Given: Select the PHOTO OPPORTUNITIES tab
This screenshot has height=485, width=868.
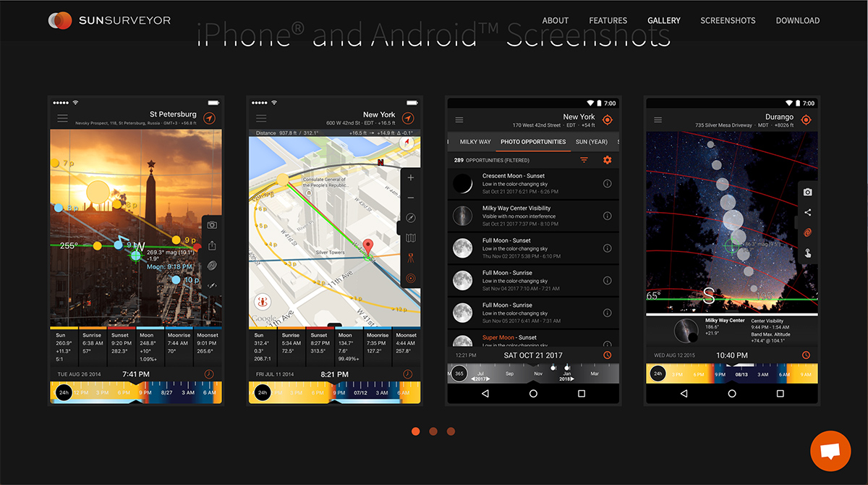Looking at the screenshot, I should point(533,142).
